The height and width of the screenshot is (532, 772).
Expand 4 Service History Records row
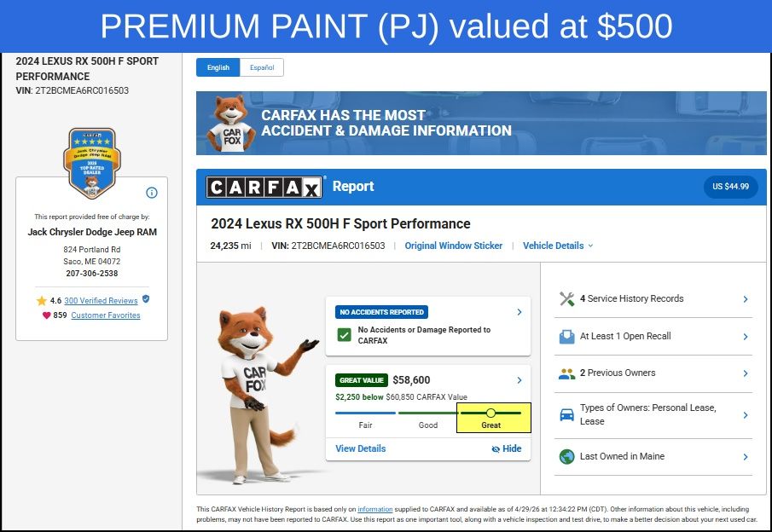[653, 298]
